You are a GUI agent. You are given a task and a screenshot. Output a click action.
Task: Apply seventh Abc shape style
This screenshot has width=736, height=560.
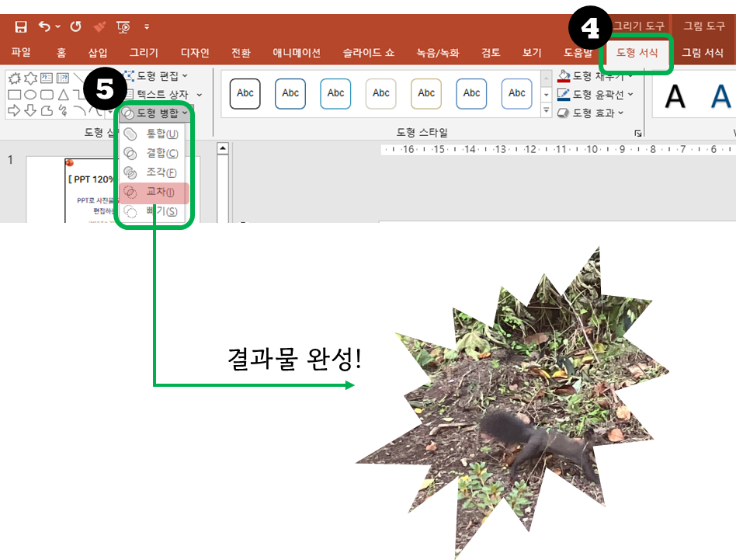point(517,93)
